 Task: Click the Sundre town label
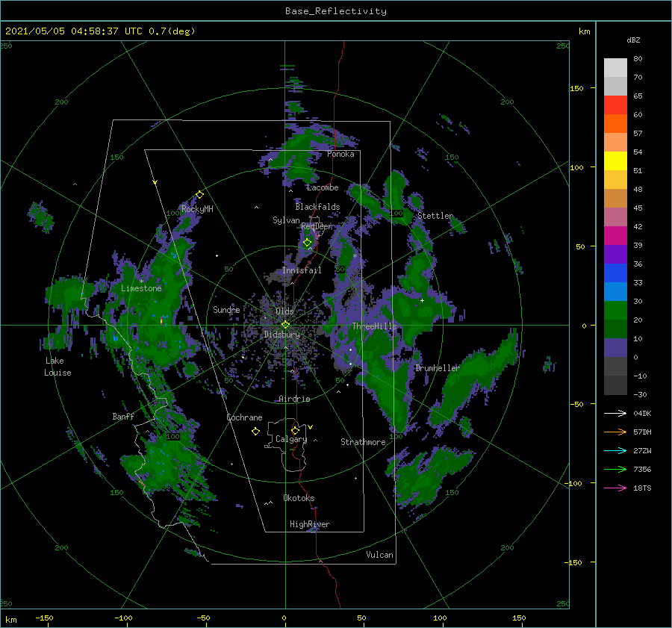[226, 309]
